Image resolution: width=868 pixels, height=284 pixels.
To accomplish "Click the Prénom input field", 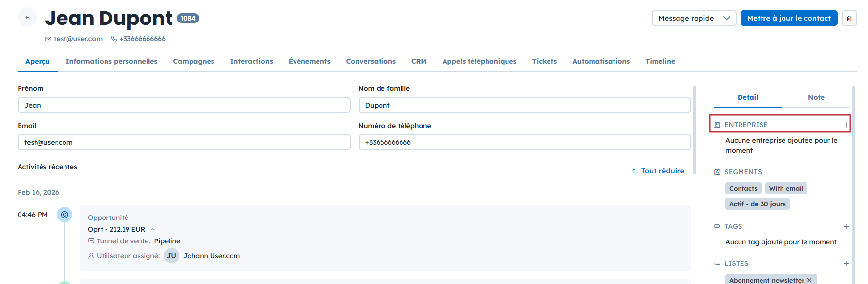I will coord(184,105).
